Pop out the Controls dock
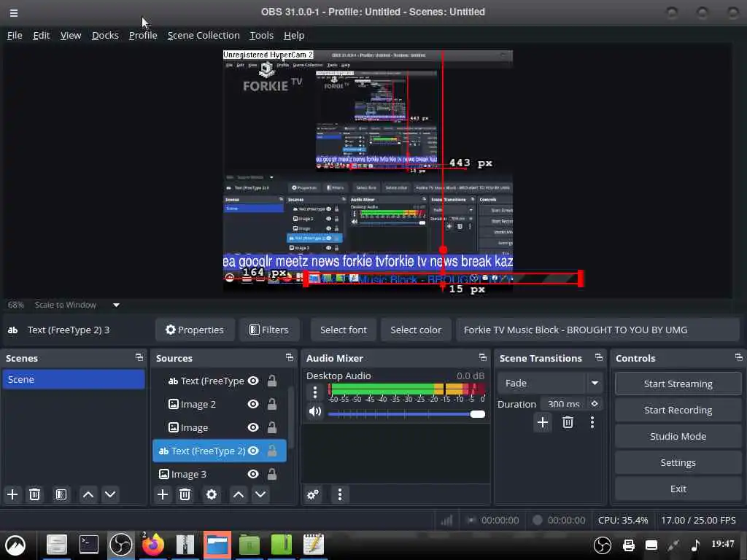747x560 pixels. [738, 357]
